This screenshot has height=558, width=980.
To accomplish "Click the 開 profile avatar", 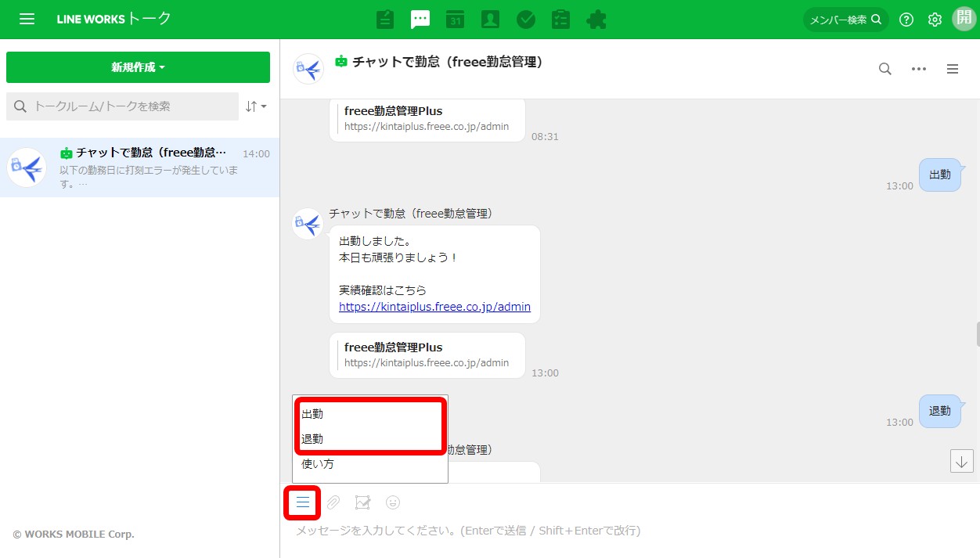I will (964, 19).
